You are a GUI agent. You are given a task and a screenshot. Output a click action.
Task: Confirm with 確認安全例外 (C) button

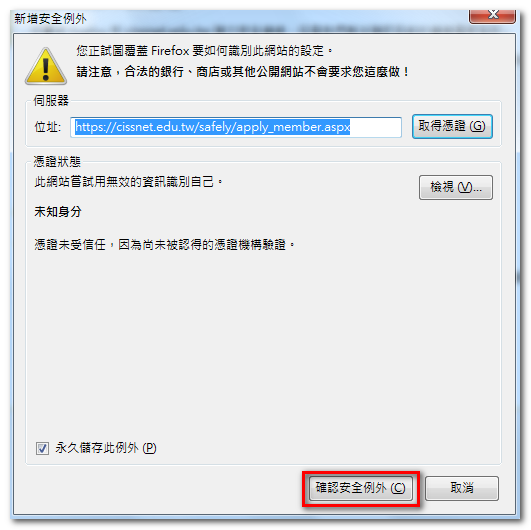tap(361, 488)
